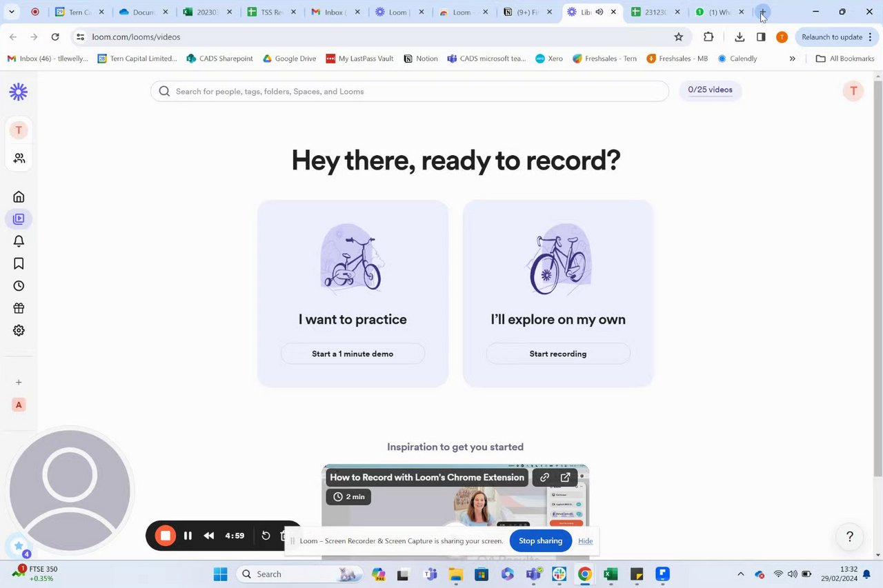Open notifications bell in sidebar
Image resolution: width=883 pixels, height=588 pixels.
(x=19, y=241)
